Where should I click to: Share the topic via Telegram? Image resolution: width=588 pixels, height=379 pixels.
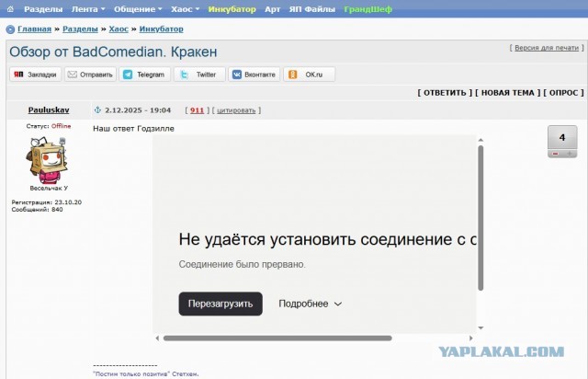pos(144,75)
